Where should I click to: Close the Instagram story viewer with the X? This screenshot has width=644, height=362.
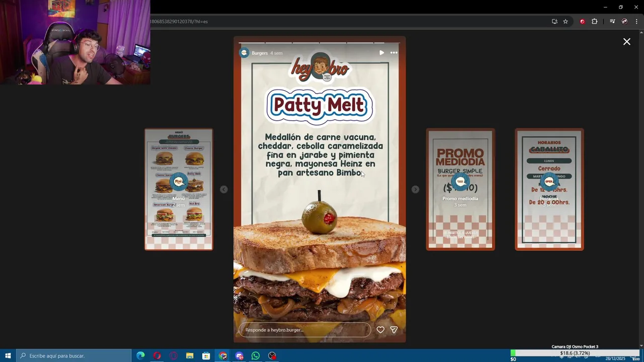tap(626, 42)
